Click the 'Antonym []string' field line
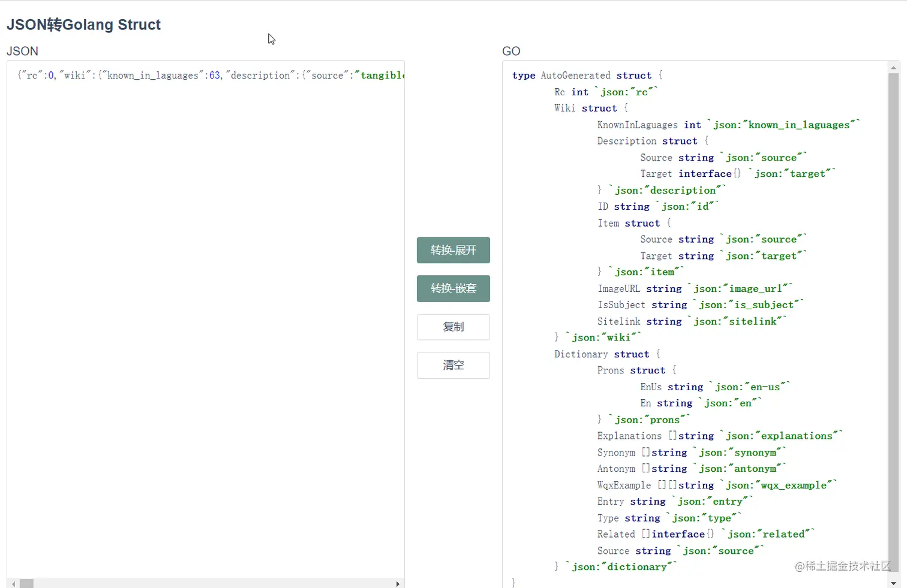This screenshot has width=907, height=588. [x=692, y=469]
